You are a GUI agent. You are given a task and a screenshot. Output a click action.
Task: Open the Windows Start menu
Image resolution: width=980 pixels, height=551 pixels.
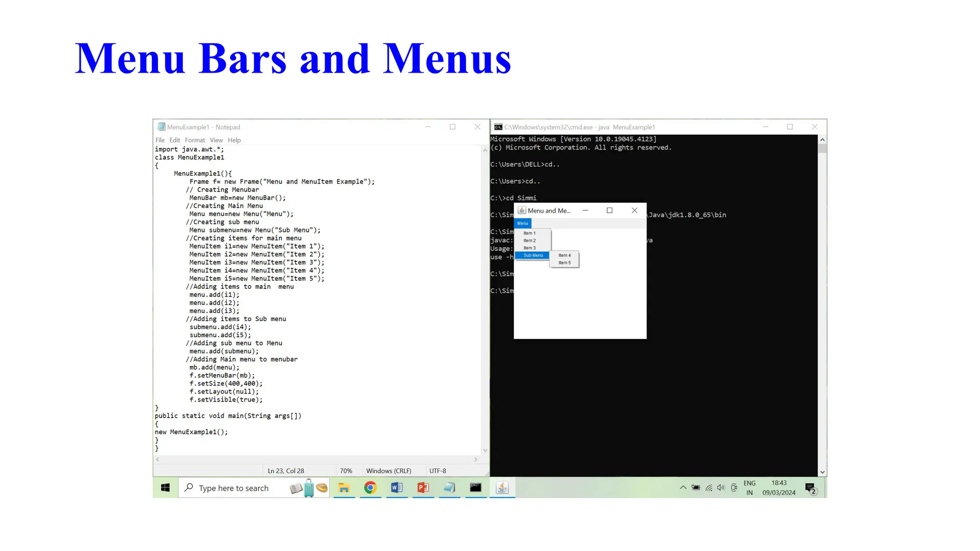166,487
